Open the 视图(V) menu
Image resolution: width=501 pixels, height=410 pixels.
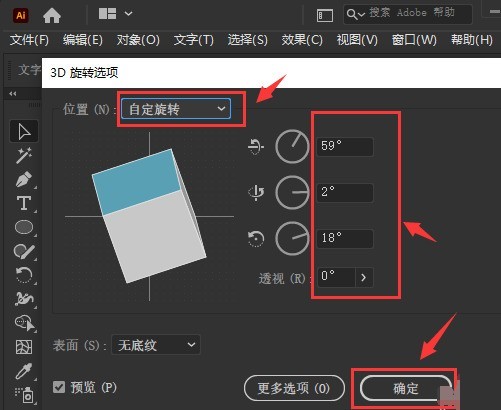[x=357, y=40]
